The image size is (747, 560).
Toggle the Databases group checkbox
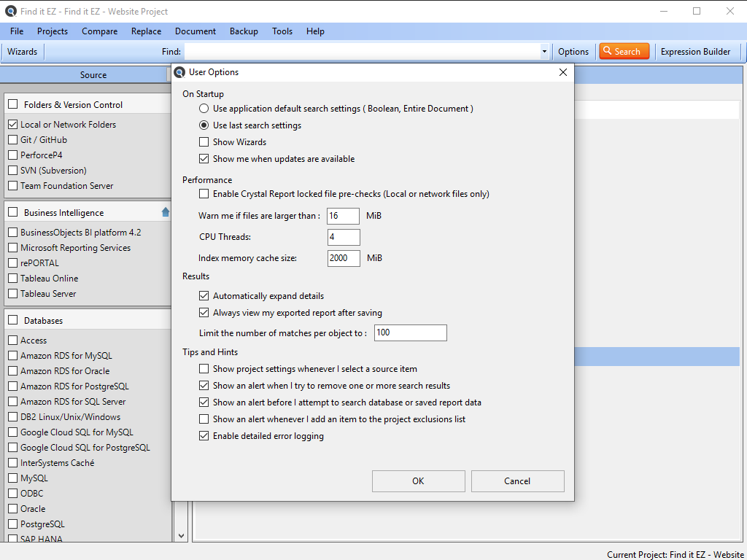(x=13, y=320)
